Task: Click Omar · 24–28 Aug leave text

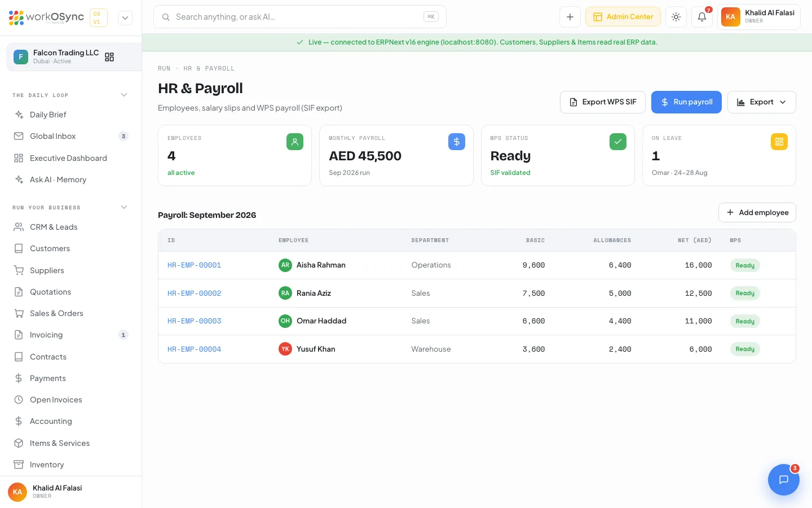Action: (679, 173)
